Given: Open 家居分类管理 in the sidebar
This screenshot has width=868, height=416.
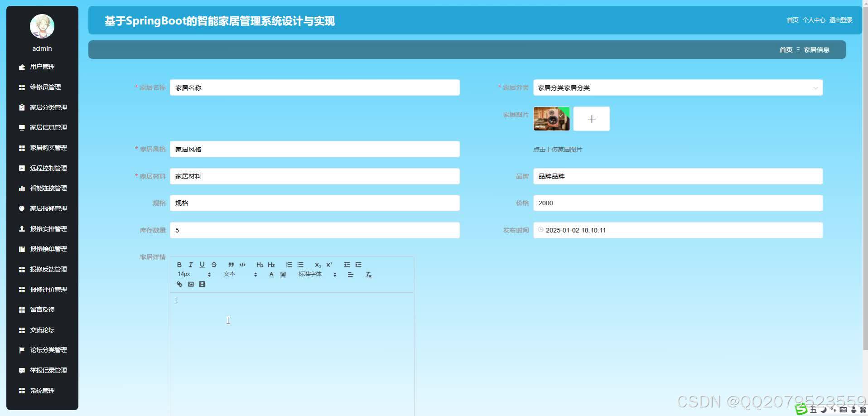Looking at the screenshot, I should pyautogui.click(x=42, y=107).
